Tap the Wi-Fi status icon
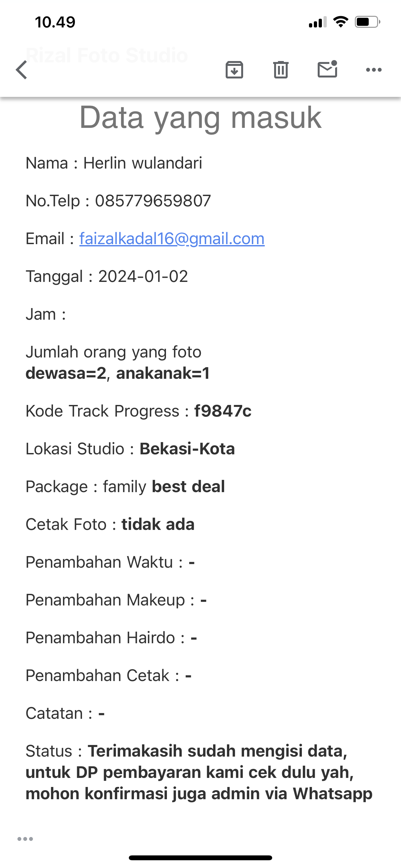 tap(341, 22)
